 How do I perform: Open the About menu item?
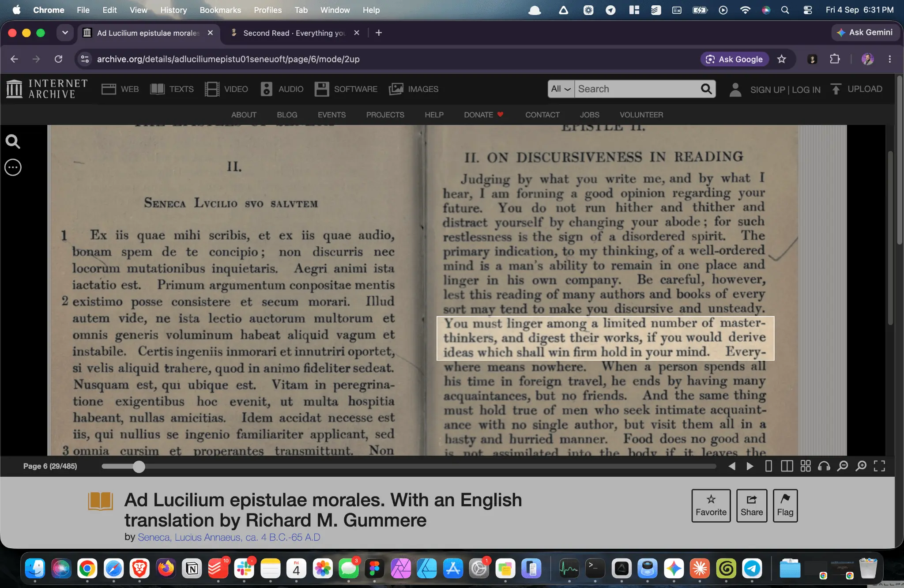pos(244,115)
